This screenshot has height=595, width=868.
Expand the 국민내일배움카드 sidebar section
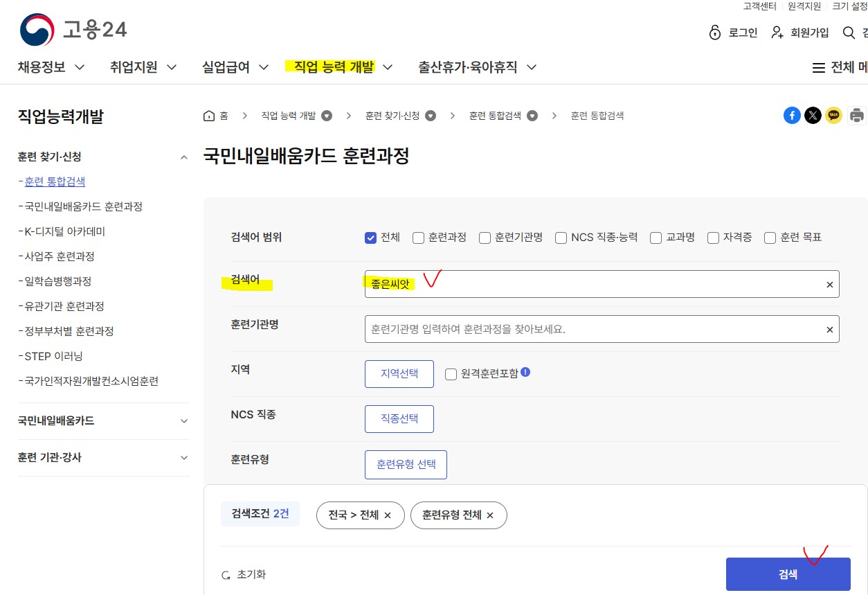(183, 421)
